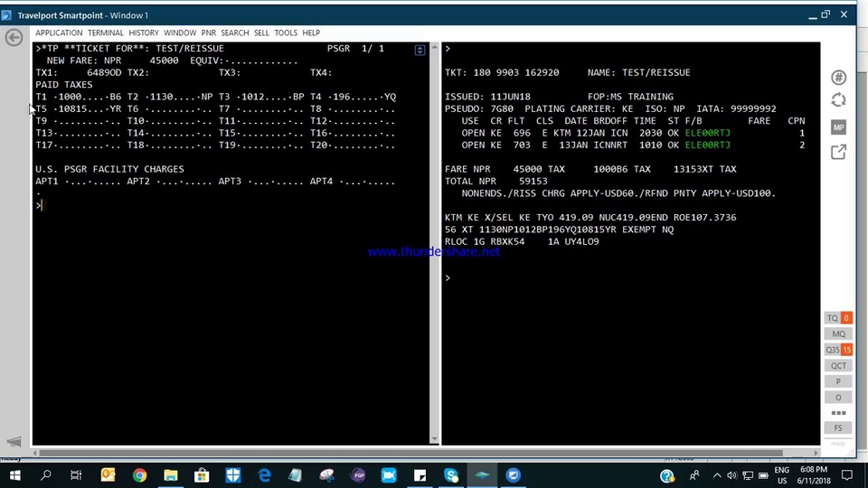Open Outlook from the taskbar
Viewport: 868px width, 488px height.
pyautogui.click(x=108, y=475)
